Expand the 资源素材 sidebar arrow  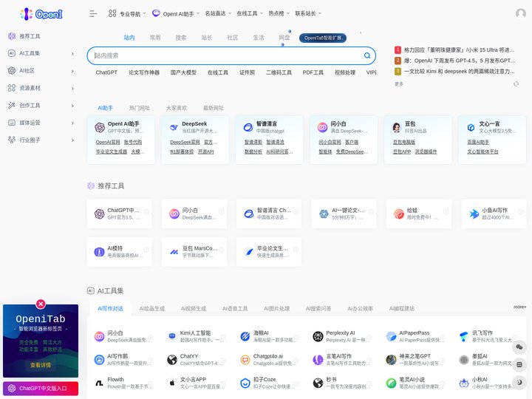72,88
